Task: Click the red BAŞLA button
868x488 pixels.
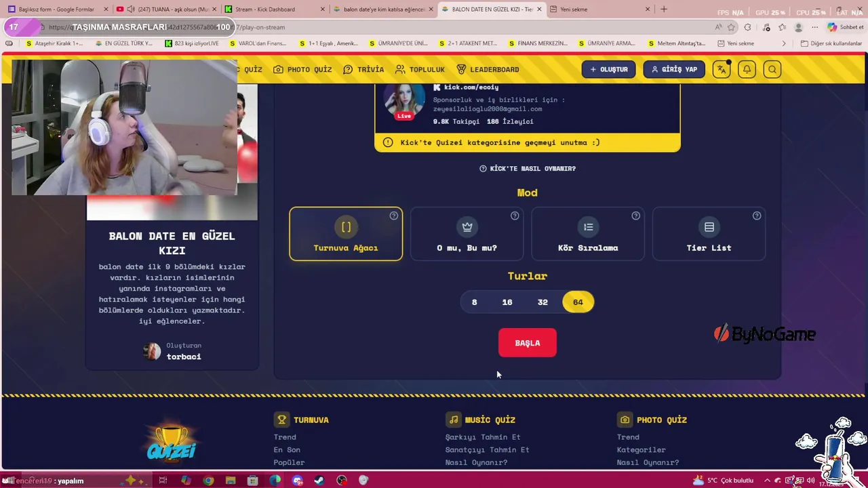Action: coord(528,343)
